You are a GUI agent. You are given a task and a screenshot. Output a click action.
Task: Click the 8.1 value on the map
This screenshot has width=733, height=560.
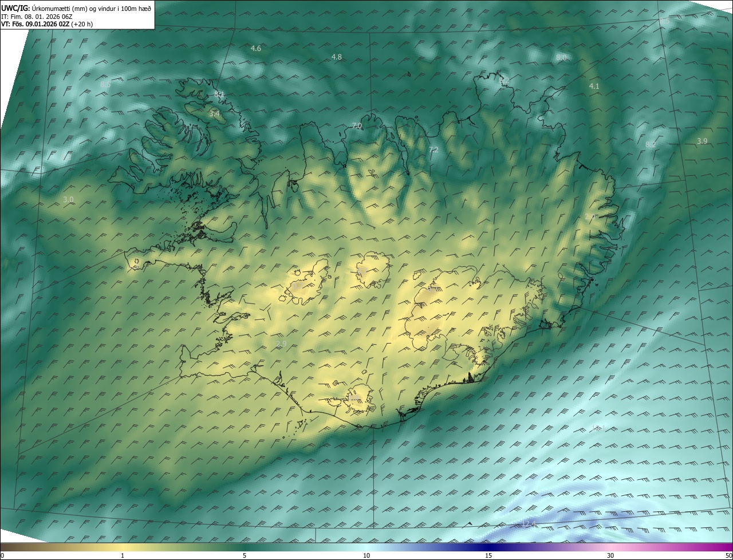(x=219, y=94)
